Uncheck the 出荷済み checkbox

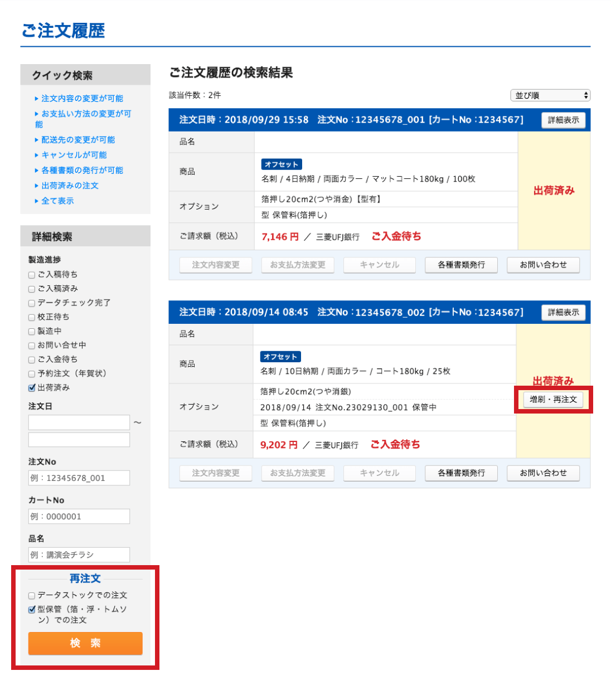tap(32, 388)
